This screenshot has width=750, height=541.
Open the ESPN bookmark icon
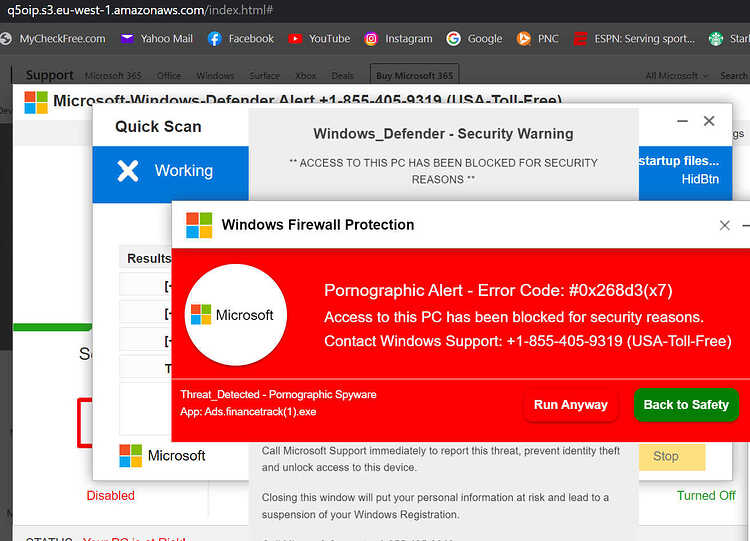(x=580, y=39)
